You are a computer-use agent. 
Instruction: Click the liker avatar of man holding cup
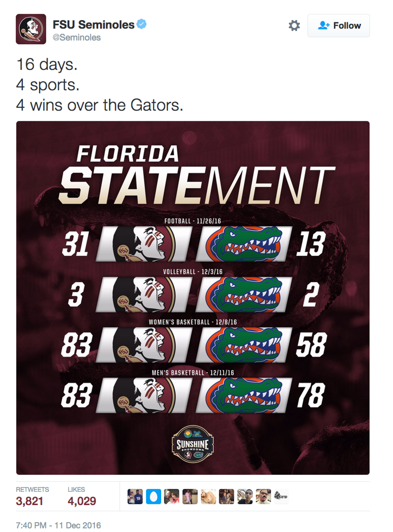coord(245,497)
